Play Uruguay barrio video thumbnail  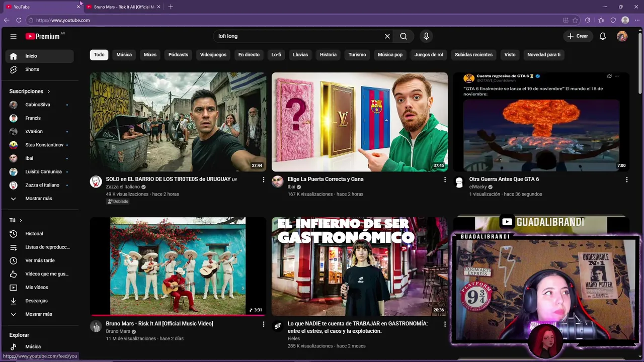[x=178, y=122]
